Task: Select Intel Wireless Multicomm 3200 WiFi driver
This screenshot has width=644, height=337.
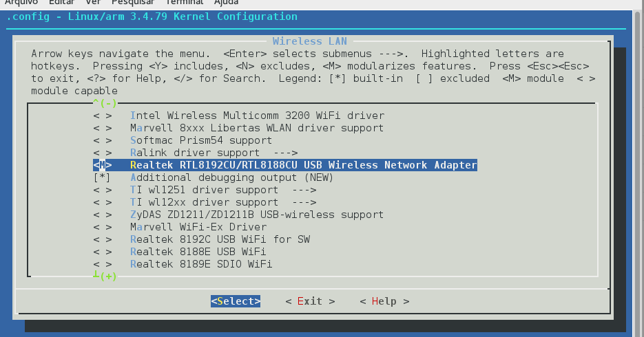Action: pos(257,116)
